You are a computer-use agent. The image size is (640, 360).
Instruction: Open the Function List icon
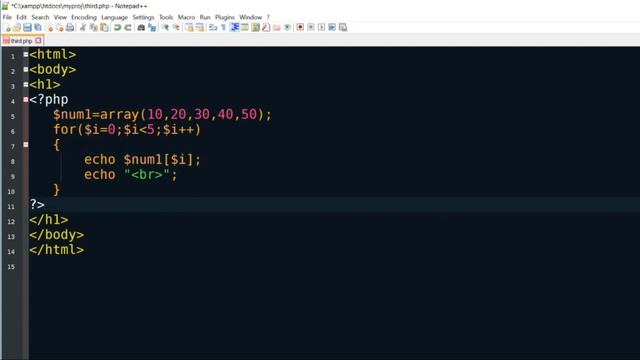point(266,27)
